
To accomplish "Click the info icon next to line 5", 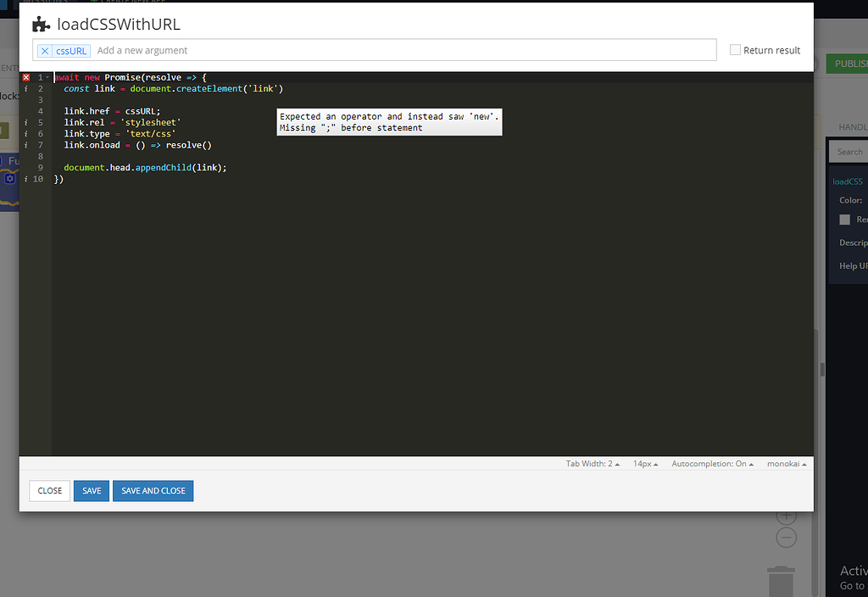I will point(26,122).
